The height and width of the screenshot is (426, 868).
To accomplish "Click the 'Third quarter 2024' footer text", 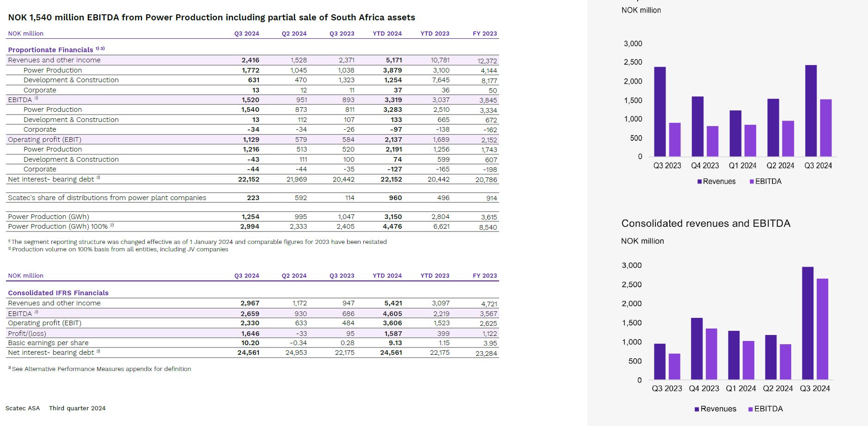I will point(77,408).
